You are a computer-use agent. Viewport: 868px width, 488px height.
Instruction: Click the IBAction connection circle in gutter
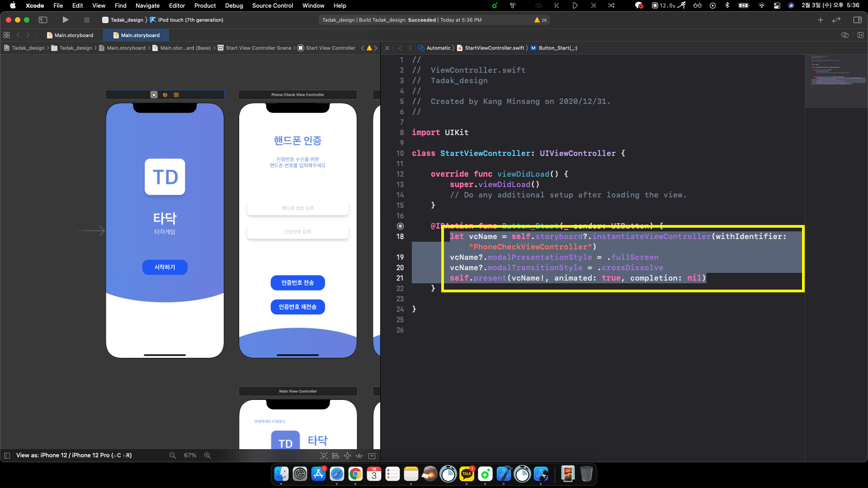click(400, 226)
